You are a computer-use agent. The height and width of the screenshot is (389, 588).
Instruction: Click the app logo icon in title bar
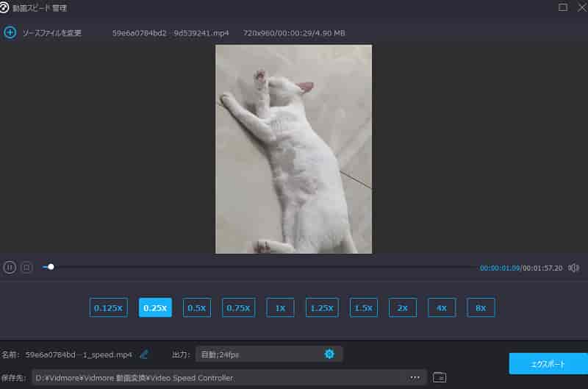point(4,7)
